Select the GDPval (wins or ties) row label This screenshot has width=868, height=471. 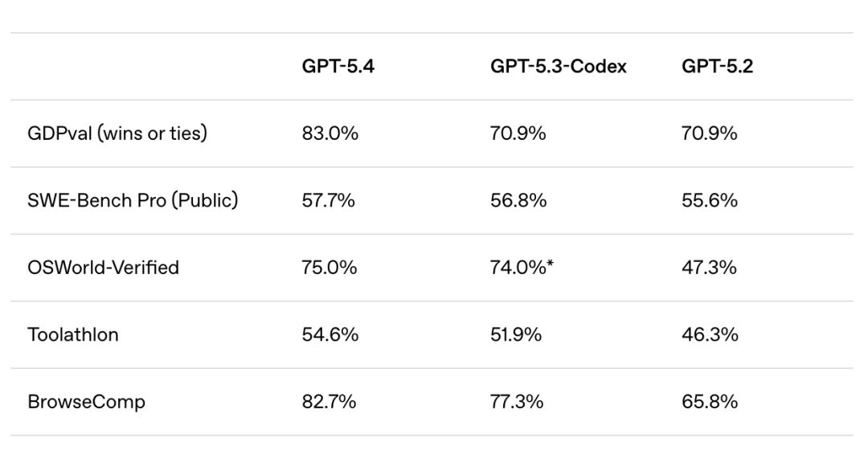[117, 133]
